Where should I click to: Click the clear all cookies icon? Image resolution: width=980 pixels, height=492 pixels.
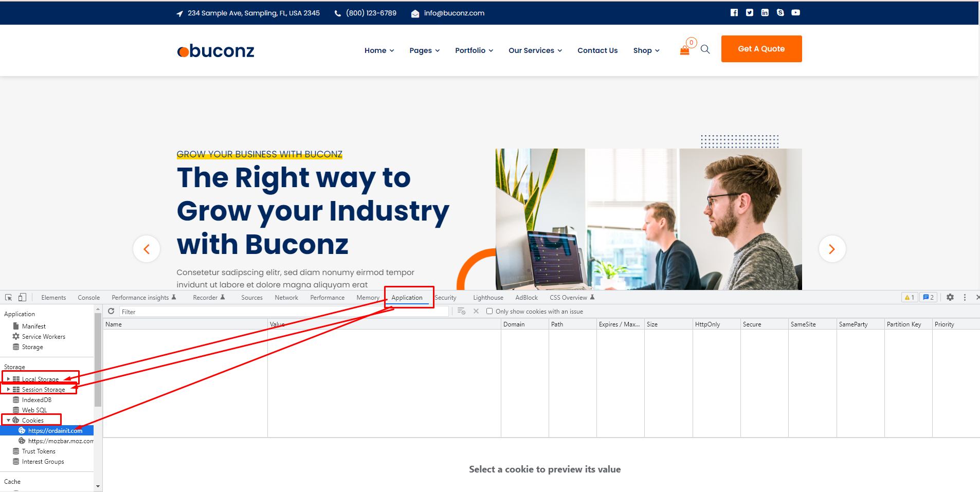coord(461,312)
